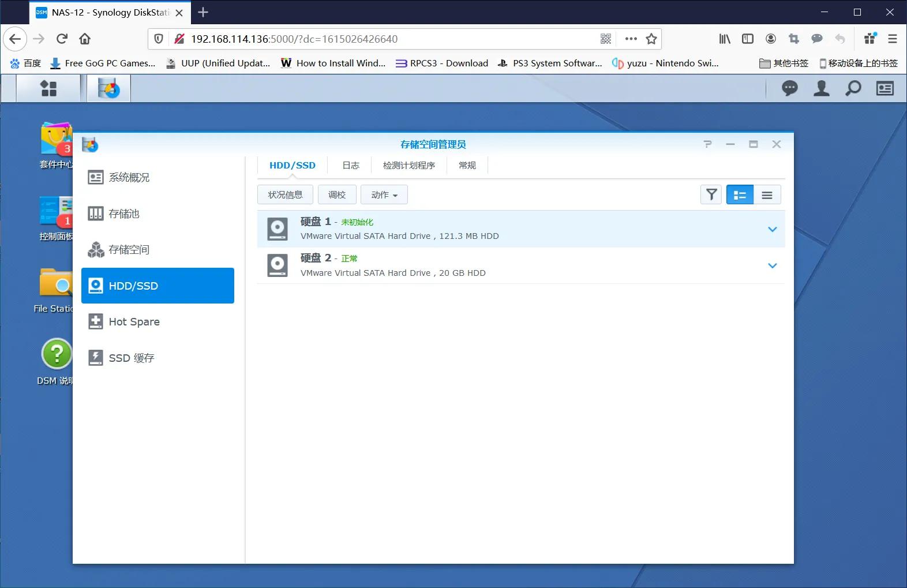Select SSD 缓存 in the sidebar
Viewport: 907px width, 588px height.
pos(158,358)
